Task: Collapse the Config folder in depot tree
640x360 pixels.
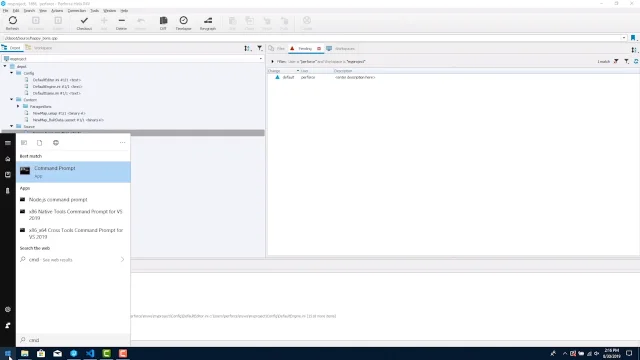Action: (12, 73)
